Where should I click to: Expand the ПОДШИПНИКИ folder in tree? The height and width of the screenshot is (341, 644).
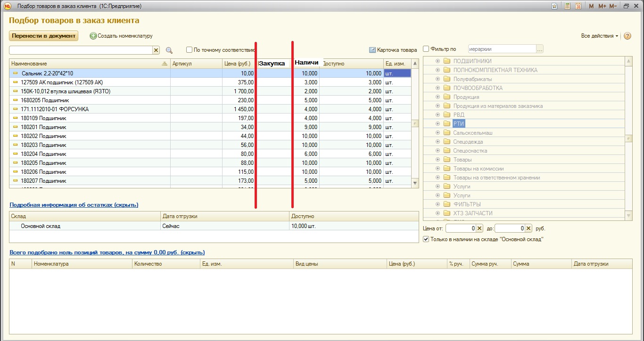point(438,61)
